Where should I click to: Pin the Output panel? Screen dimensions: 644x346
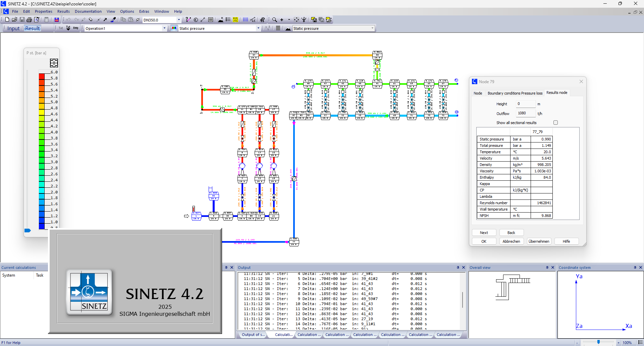pyautogui.click(x=458, y=268)
